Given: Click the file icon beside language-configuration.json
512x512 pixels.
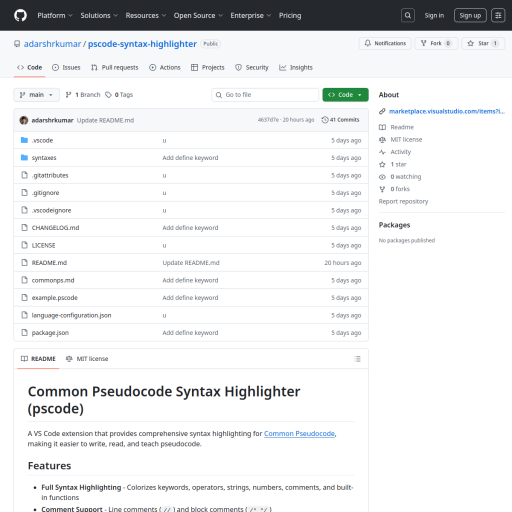Looking at the screenshot, I should click(24, 315).
